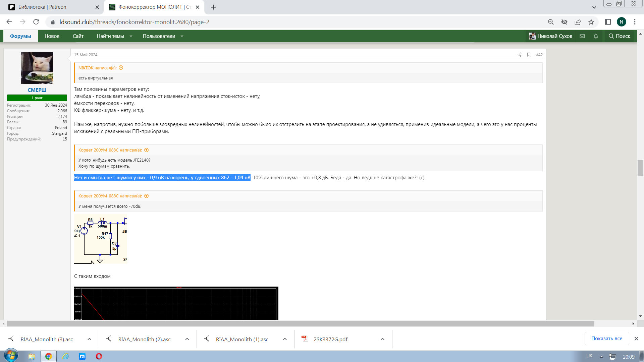Image resolution: width=644 pixels, height=362 pixels.
Task: Click the crossed-eye tracking protection icon
Action: (x=564, y=22)
